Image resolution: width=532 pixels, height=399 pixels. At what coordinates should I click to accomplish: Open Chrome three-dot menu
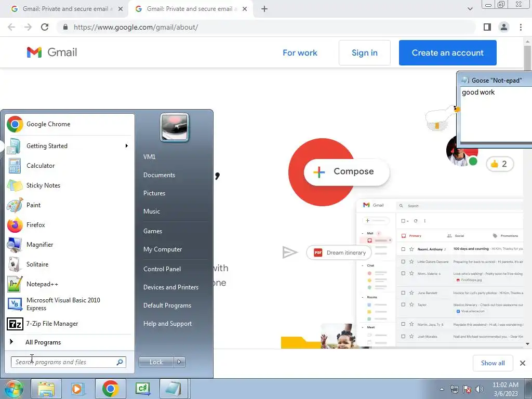click(521, 27)
